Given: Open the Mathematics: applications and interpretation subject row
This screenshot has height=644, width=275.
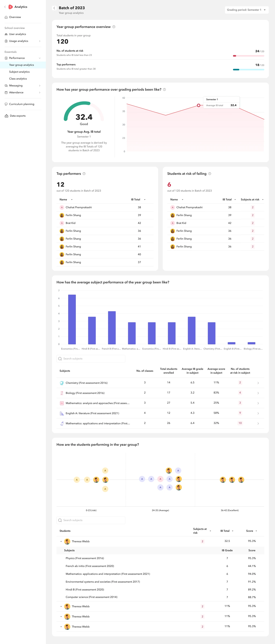Looking at the screenshot, I should [160, 423].
